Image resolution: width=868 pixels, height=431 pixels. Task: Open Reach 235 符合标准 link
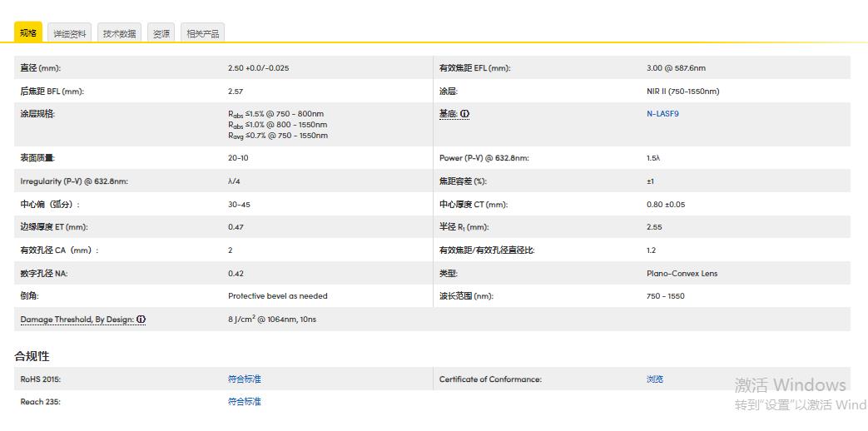[x=244, y=402]
